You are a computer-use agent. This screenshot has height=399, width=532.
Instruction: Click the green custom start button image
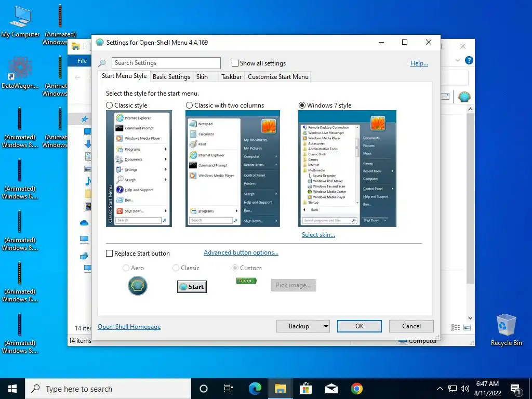[246, 281]
